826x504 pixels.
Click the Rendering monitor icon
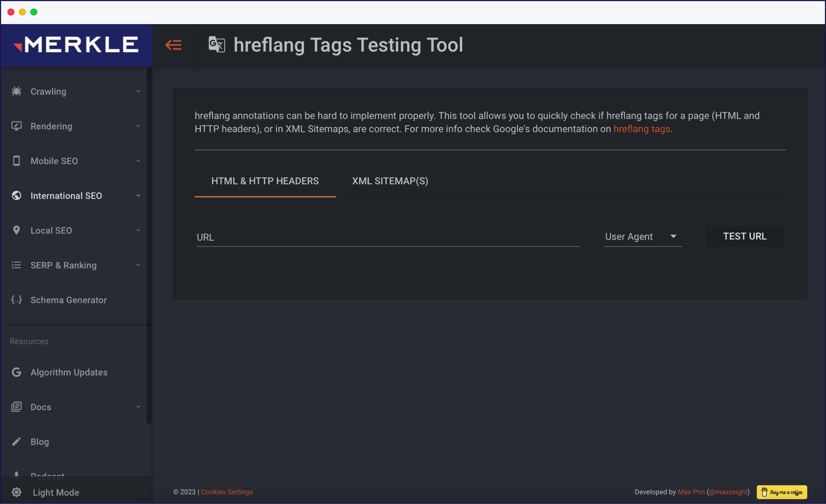pos(16,126)
